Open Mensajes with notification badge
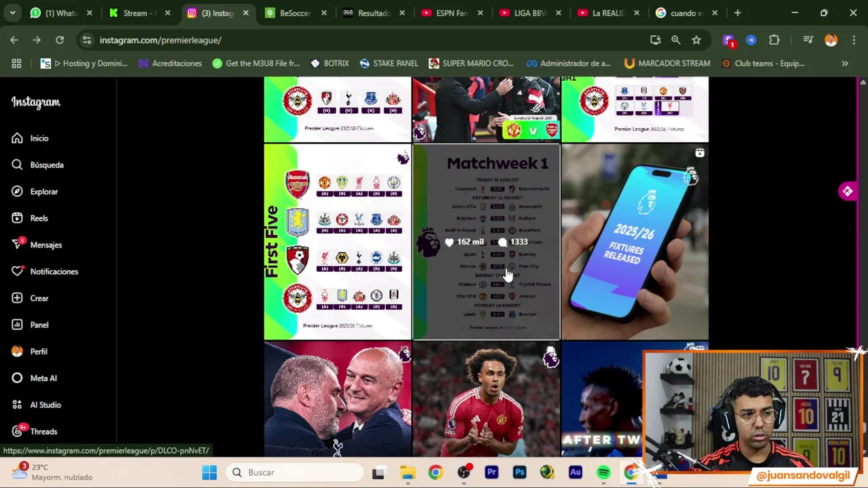This screenshot has width=868, height=488. [x=37, y=245]
